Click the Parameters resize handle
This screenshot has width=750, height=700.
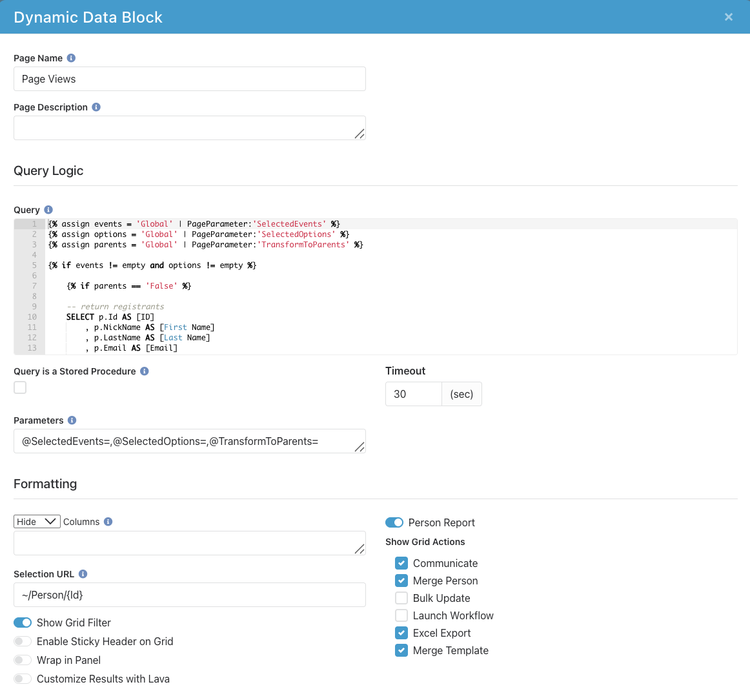(x=360, y=447)
